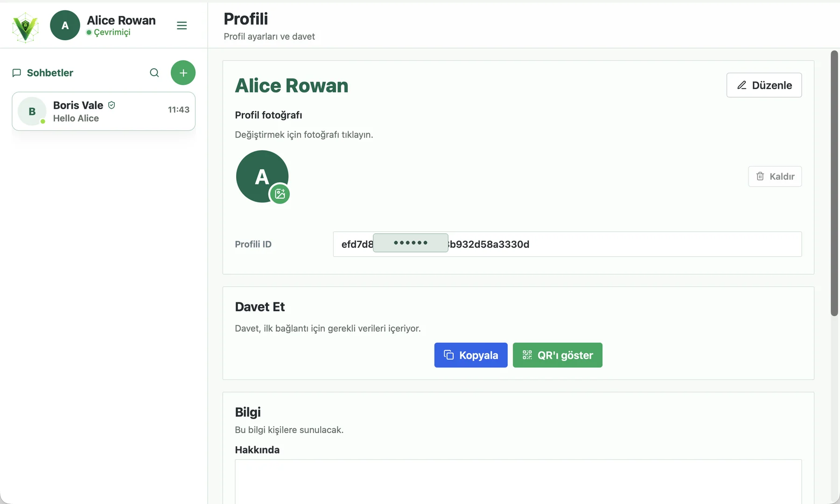Screen dimensions: 840x504
Task: Click the Sohbetler chat bubble icon
Action: pyautogui.click(x=17, y=73)
